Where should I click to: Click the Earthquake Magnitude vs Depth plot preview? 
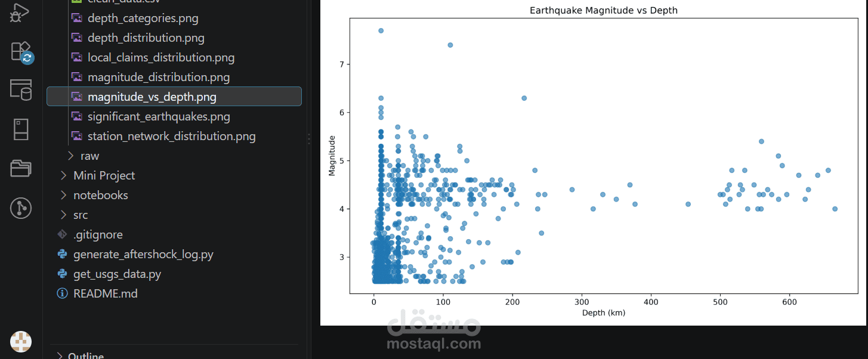[593, 163]
